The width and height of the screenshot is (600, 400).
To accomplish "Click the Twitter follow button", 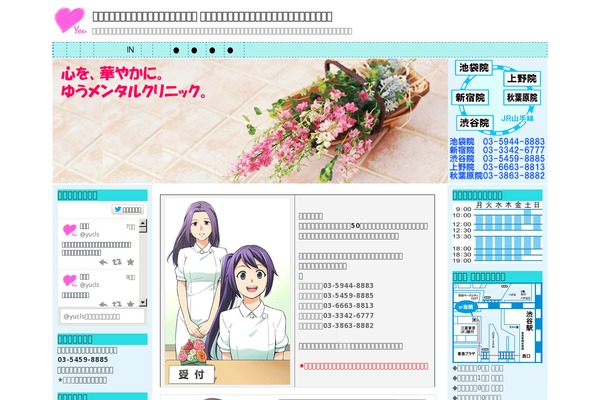I will [x=128, y=210].
